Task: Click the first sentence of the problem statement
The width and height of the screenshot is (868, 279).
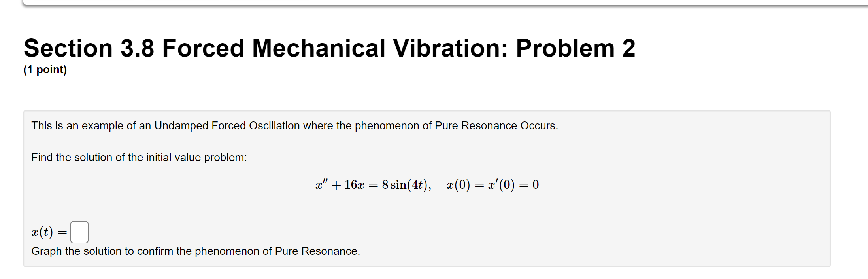Action: point(294,125)
